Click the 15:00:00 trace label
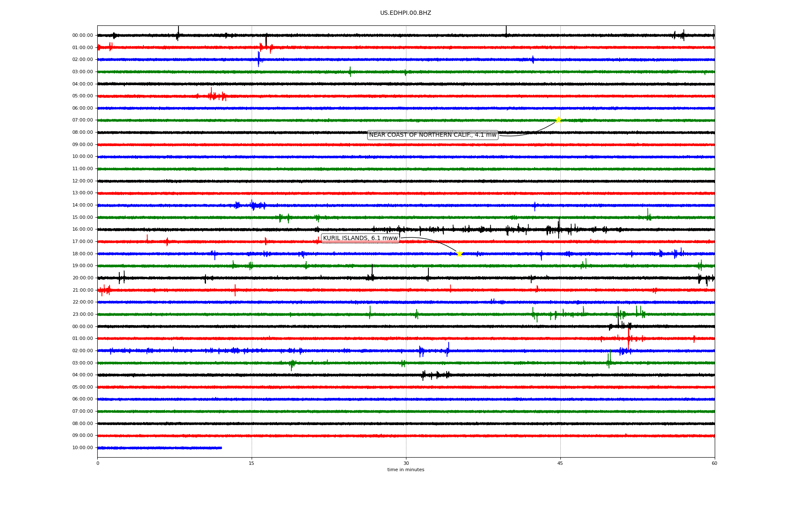 82,218
